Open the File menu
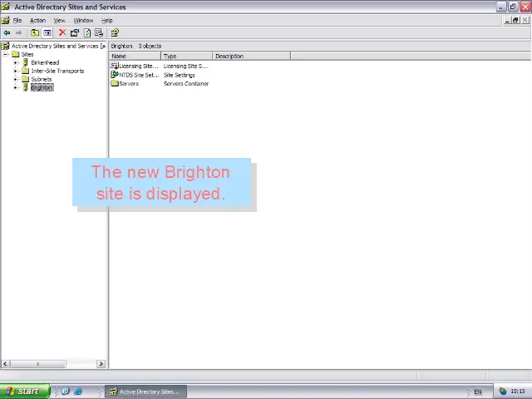 click(x=17, y=20)
